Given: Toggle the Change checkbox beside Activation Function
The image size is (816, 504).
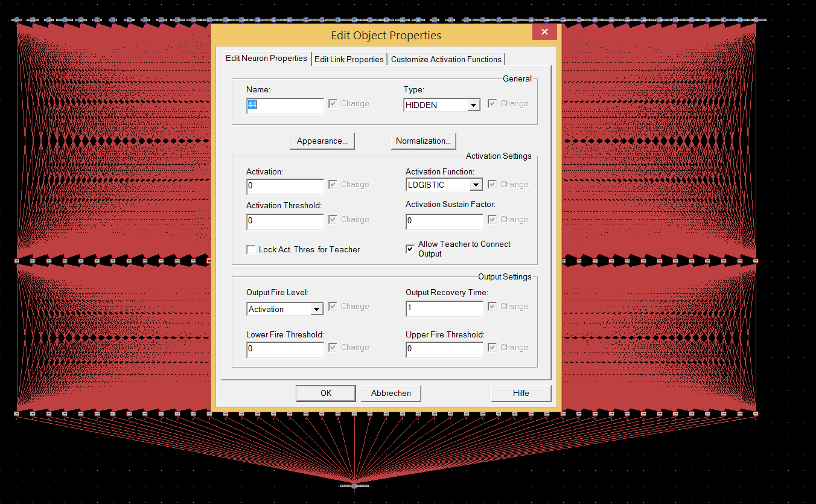Looking at the screenshot, I should pos(492,185).
